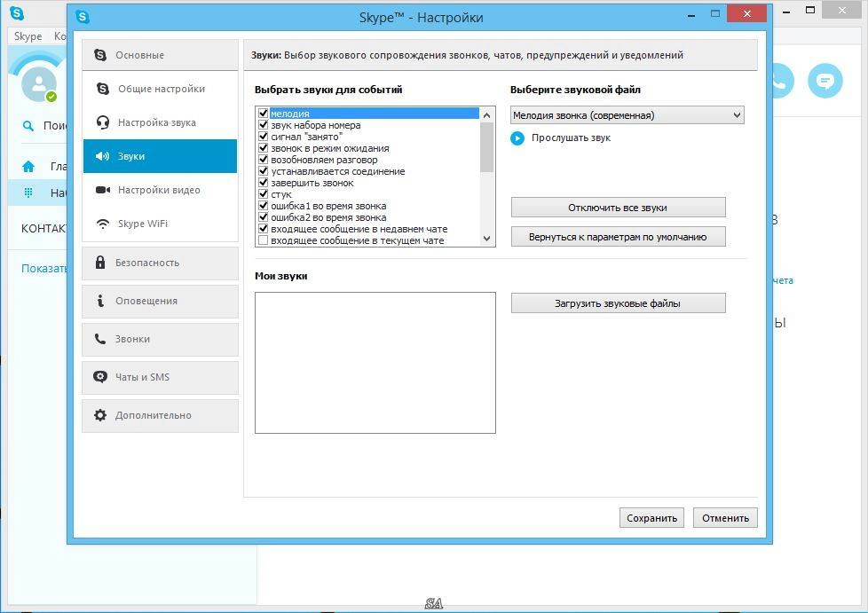Viewport: 868px width, 613px height.
Task: Play the sound with Прослушать звук button
Action: click(517, 138)
